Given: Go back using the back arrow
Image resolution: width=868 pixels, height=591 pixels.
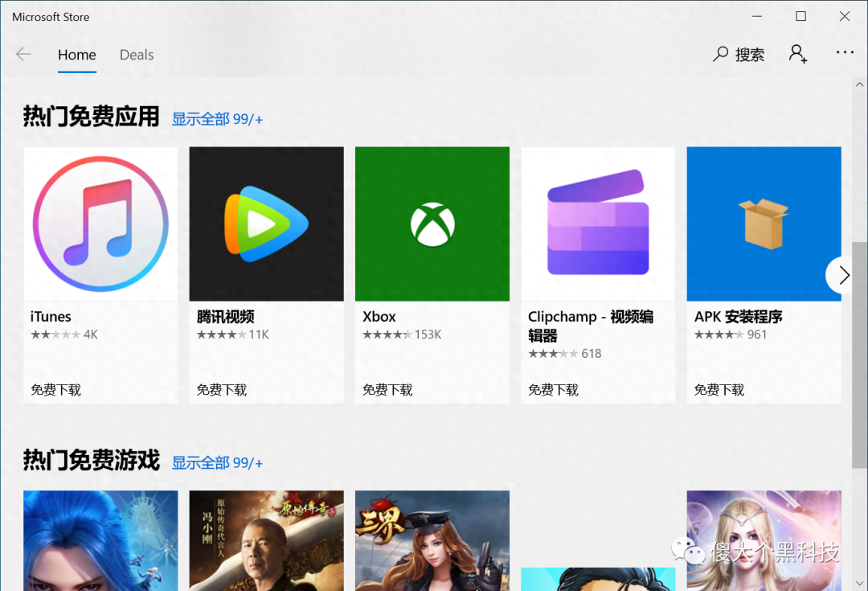Looking at the screenshot, I should coord(23,55).
